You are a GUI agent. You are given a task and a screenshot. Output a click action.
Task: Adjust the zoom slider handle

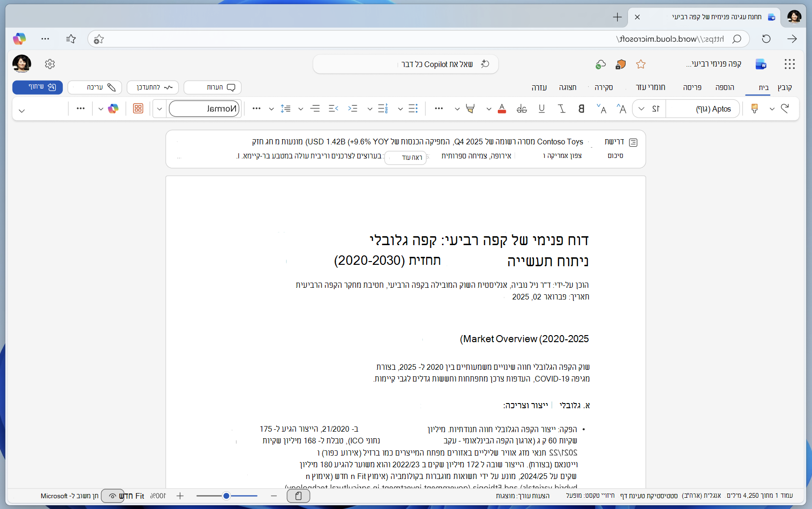coord(226,496)
